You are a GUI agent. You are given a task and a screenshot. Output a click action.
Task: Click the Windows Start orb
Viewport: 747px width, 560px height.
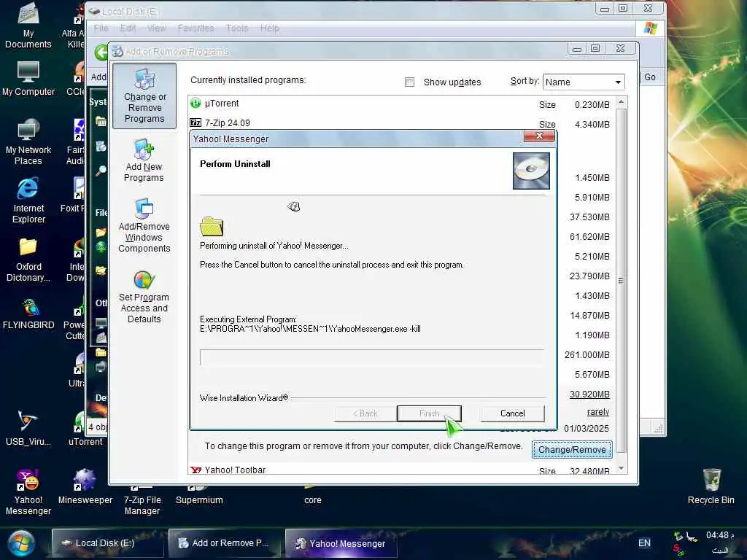[x=20, y=543]
